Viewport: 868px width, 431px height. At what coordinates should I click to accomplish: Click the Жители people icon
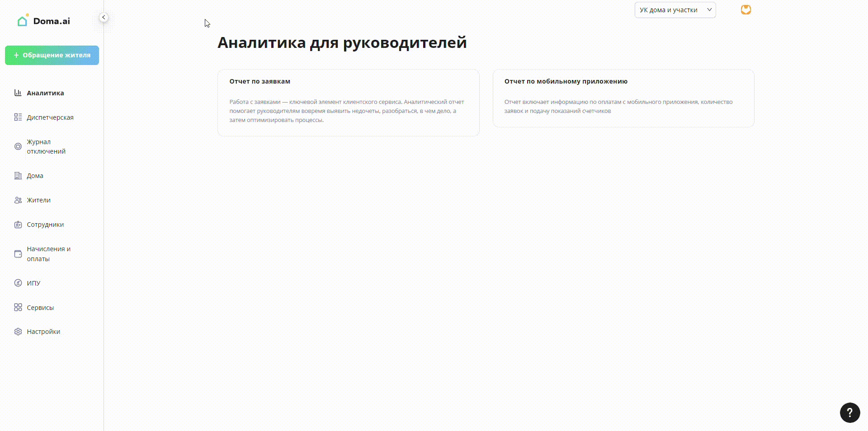point(18,200)
